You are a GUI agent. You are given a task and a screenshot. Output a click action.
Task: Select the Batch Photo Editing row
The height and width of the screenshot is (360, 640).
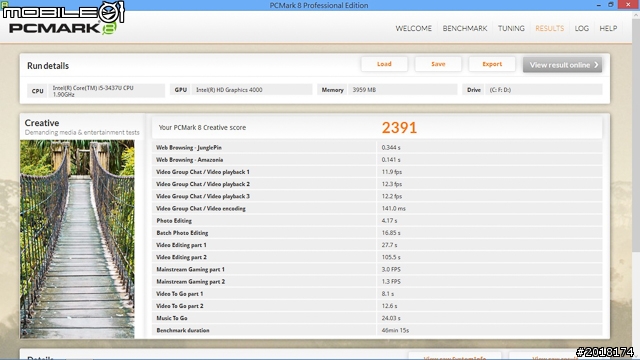[x=377, y=233]
